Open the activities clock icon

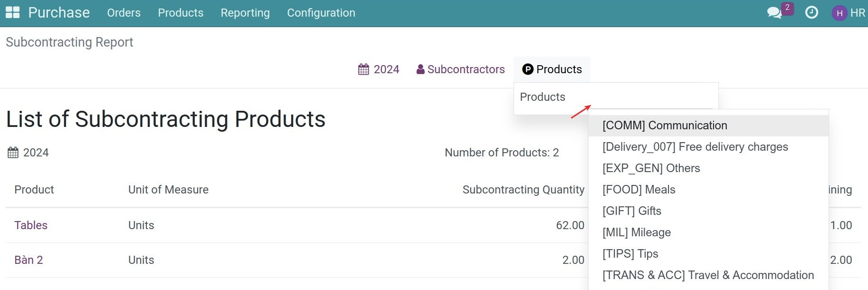pos(811,13)
